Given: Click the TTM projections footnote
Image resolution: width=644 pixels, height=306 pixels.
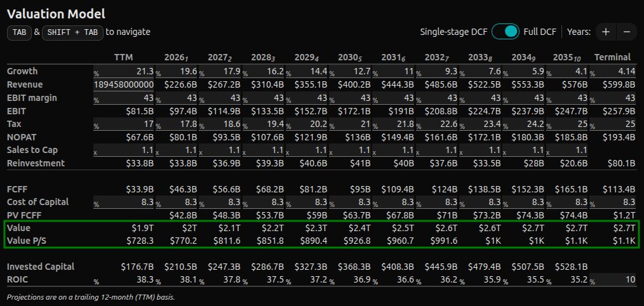Looking at the screenshot, I should (x=91, y=296).
